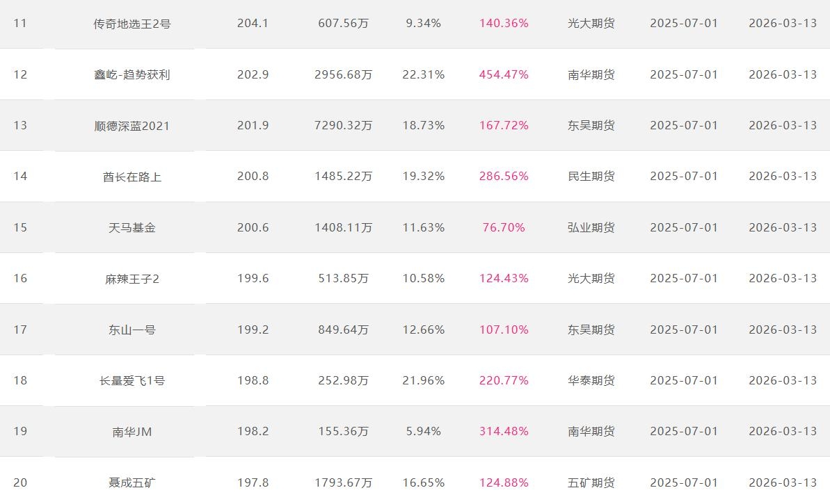
Task: Click the 顺德深蓝2021 account name
Action: (x=132, y=126)
